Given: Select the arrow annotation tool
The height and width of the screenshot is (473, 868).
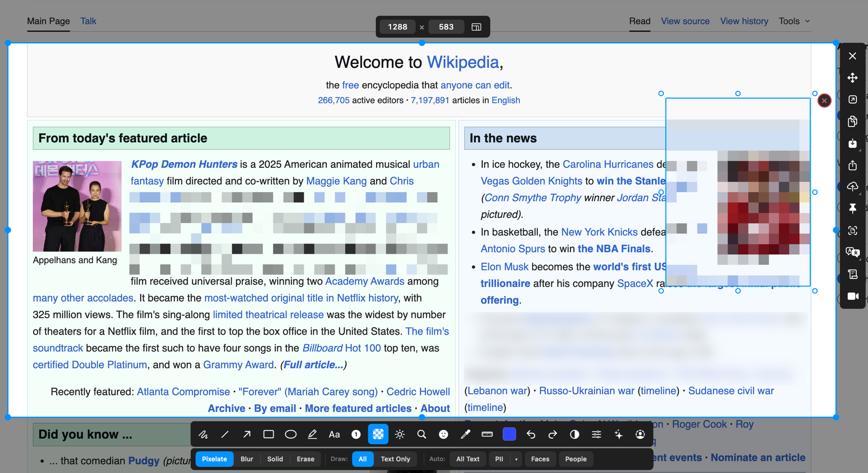Looking at the screenshot, I should pyautogui.click(x=247, y=434).
